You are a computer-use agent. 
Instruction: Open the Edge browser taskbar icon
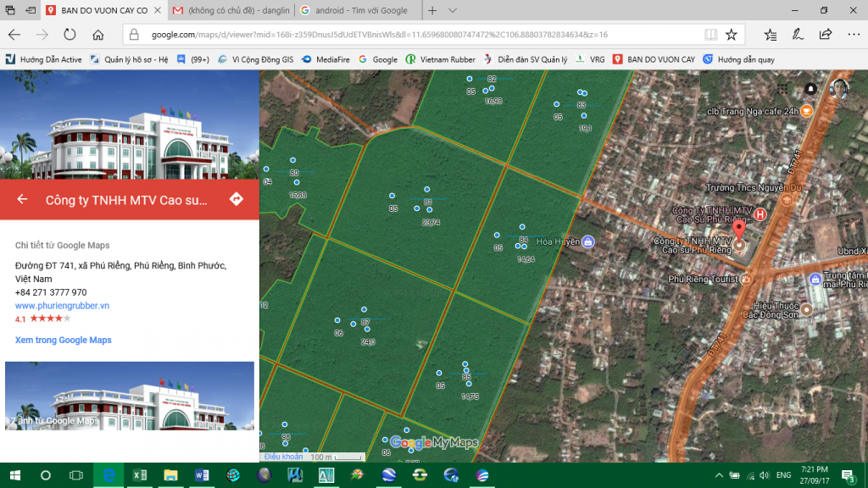point(108,475)
